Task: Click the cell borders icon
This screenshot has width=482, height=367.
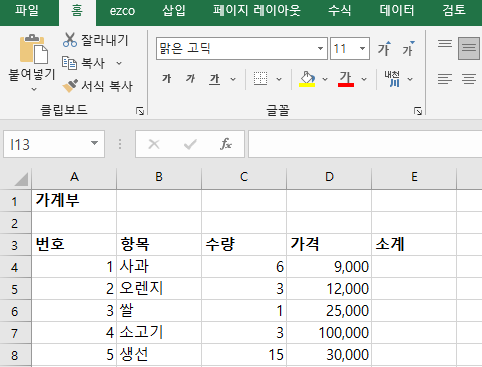Action: pos(260,79)
